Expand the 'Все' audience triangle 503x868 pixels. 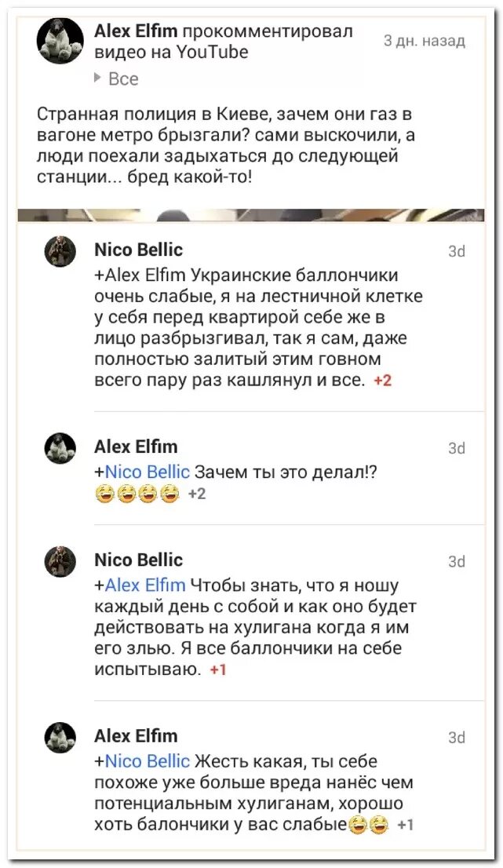97,78
